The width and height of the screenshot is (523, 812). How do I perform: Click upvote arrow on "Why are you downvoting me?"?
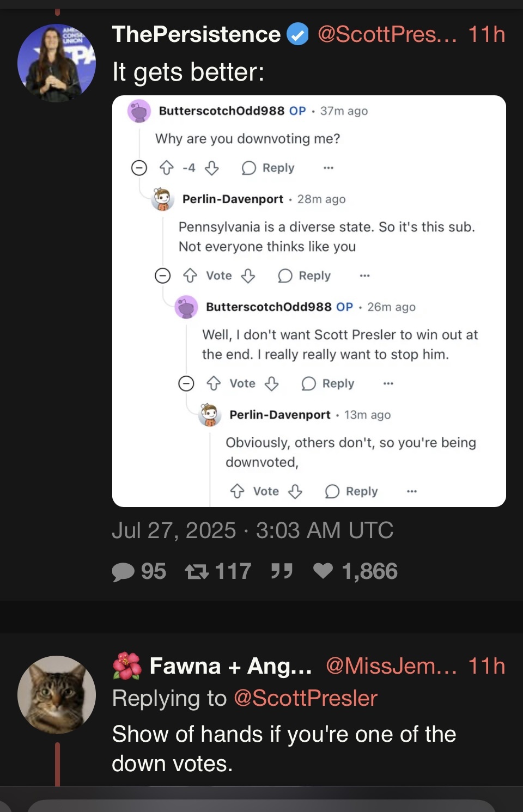point(166,168)
